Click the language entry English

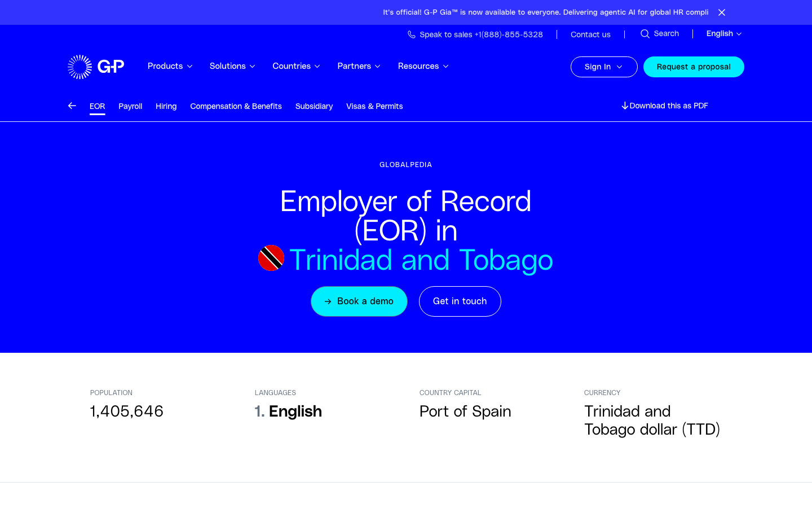coord(295,411)
